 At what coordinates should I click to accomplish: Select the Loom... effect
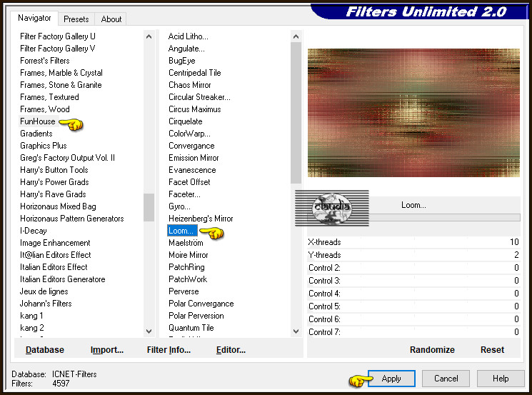pyautogui.click(x=182, y=231)
